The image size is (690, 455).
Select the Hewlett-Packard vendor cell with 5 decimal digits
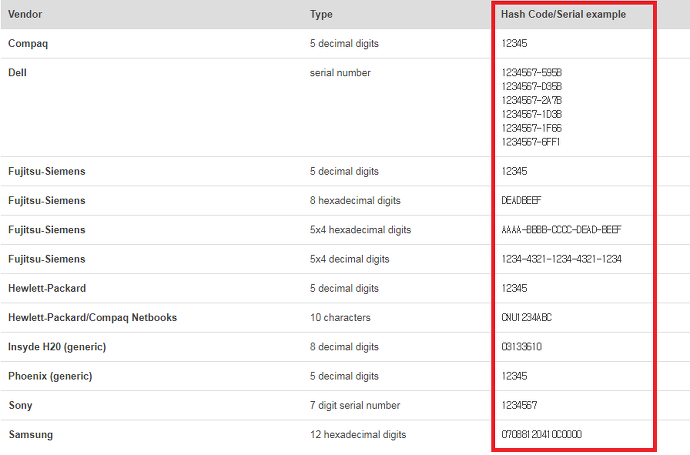(47, 288)
